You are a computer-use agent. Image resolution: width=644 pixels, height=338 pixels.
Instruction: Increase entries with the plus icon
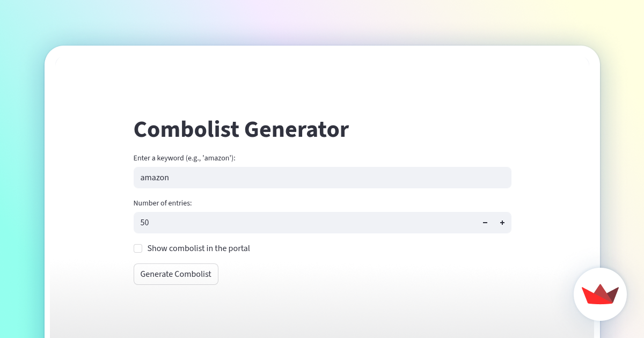point(502,223)
